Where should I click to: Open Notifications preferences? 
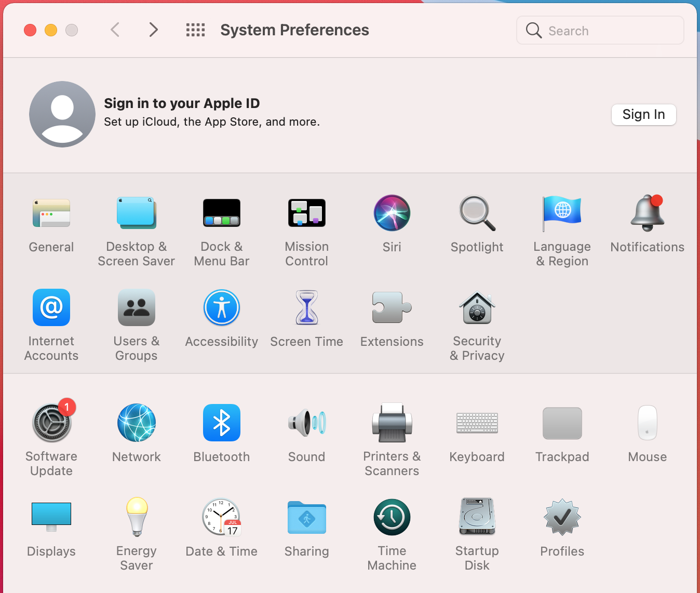pyautogui.click(x=647, y=213)
